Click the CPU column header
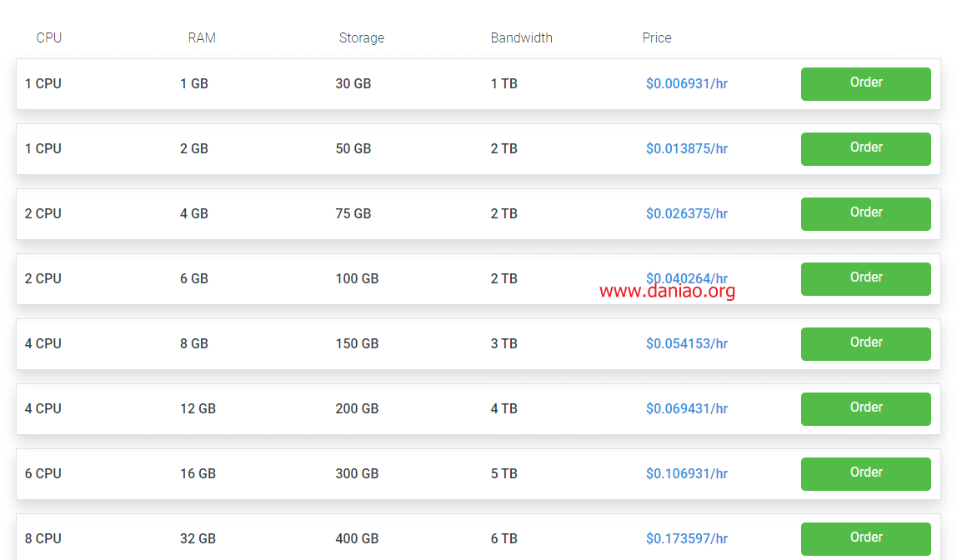This screenshot has height=560, width=957. click(x=49, y=37)
